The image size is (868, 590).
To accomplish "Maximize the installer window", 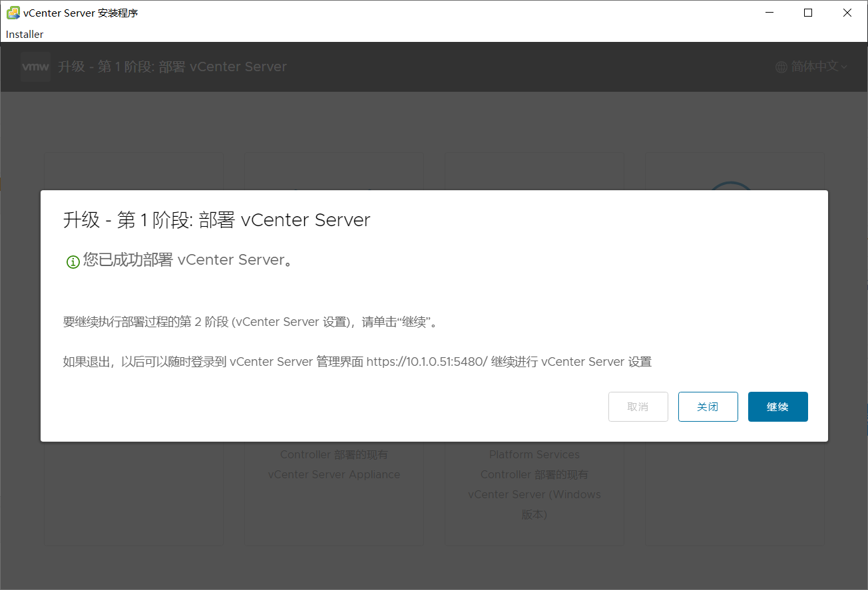I will pos(807,12).
